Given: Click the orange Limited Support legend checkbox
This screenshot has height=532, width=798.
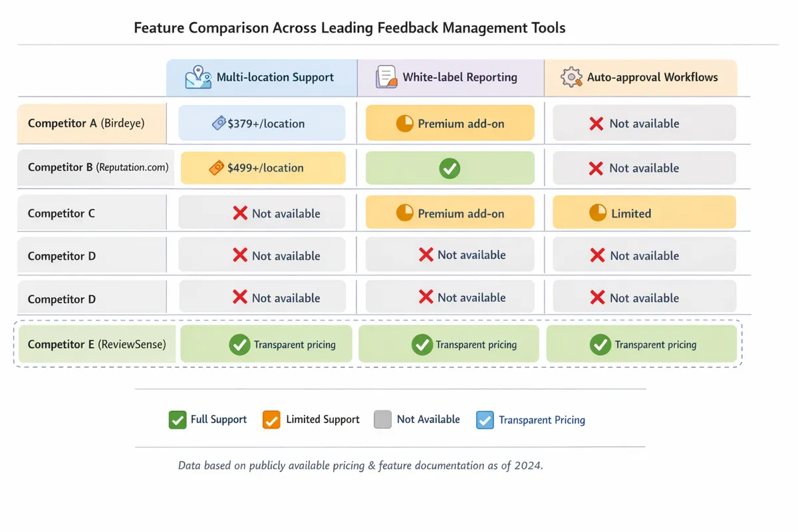Looking at the screenshot, I should (271, 420).
